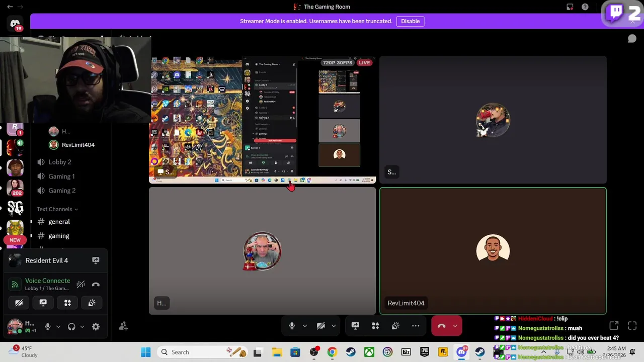The image size is (644, 362).
Task: Open dropdown beside red disconnect button
Action: pos(455,326)
